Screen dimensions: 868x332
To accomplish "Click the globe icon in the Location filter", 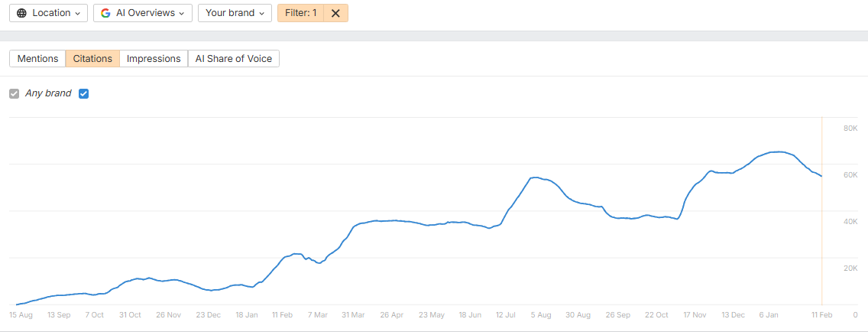I will tap(21, 13).
